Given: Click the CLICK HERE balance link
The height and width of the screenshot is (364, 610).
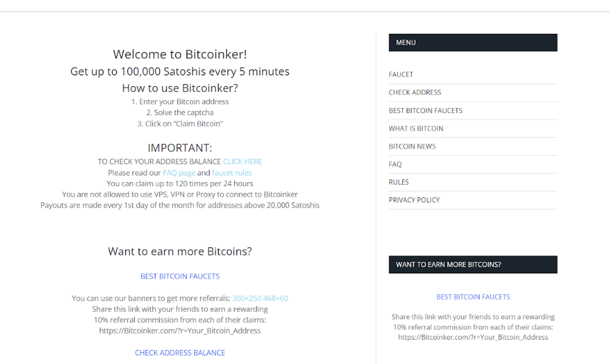Looking at the screenshot, I should click(x=242, y=161).
